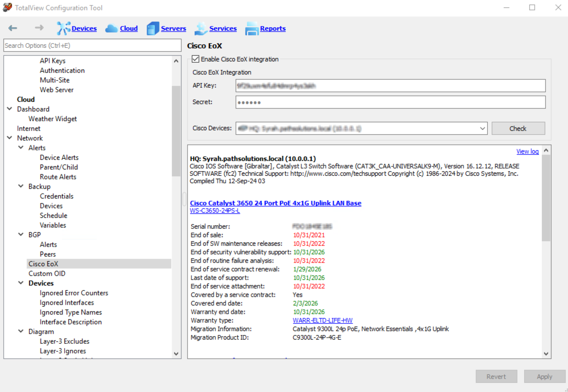Click the Reports printer icon

coord(251,28)
